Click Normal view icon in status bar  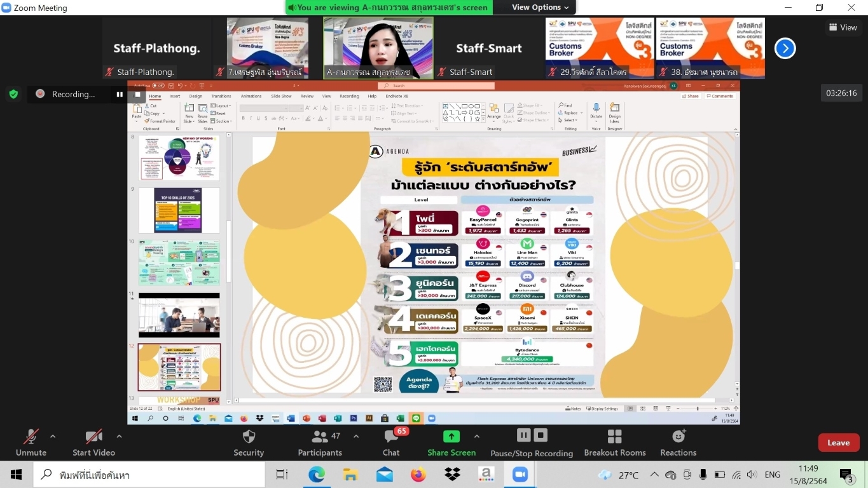pyautogui.click(x=630, y=409)
